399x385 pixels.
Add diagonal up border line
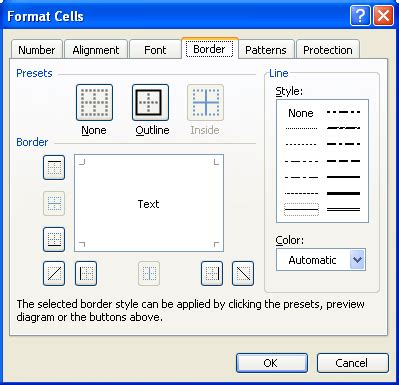pos(54,274)
